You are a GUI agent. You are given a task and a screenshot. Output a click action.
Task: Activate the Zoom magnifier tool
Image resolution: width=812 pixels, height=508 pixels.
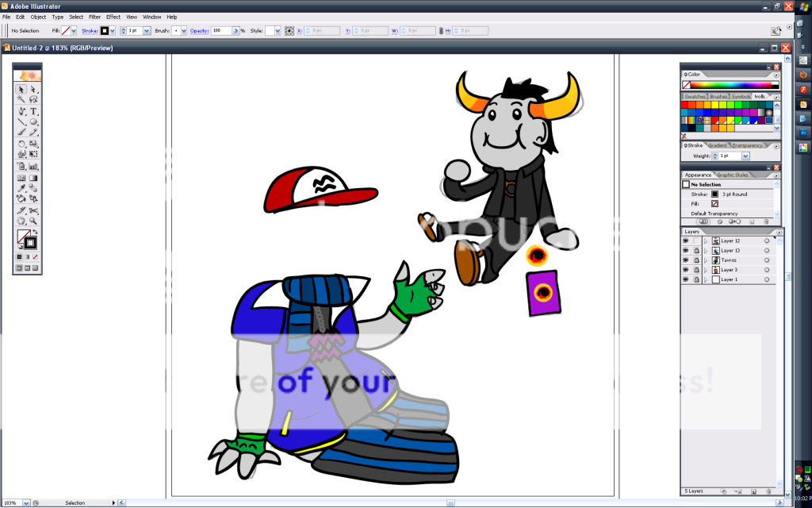coord(34,221)
